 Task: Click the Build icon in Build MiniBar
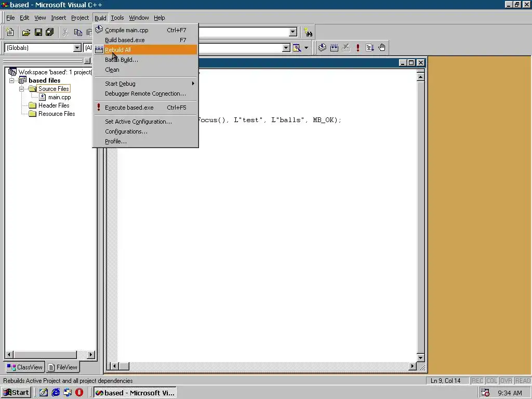(334, 47)
